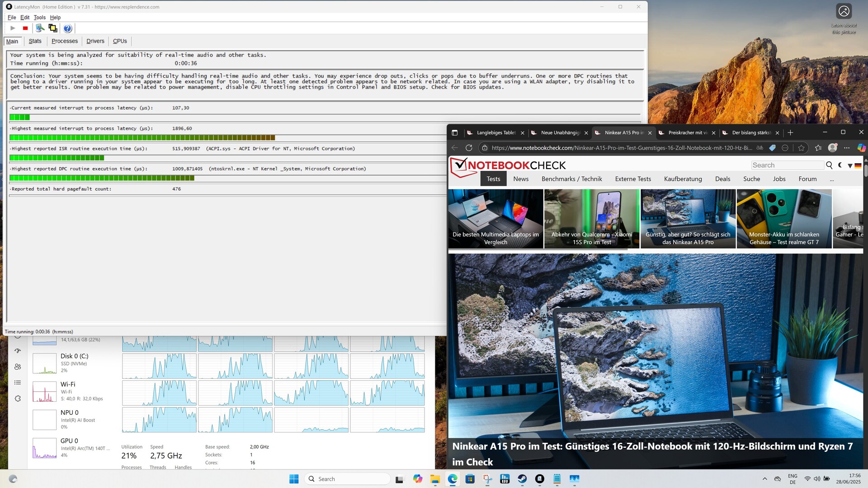Screen dimensions: 868x488
Task: Click the Notebookcheck page vertical scrollbar
Action: (865, 171)
